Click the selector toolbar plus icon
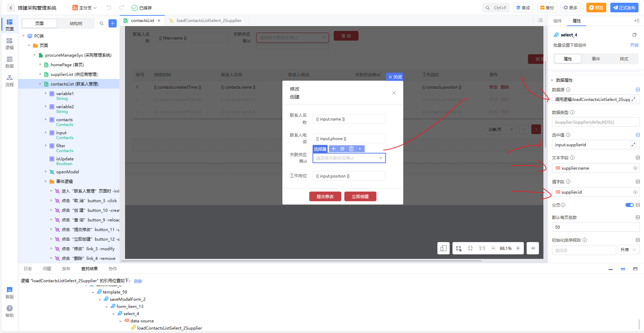The width and height of the screenshot is (644, 333). tap(333, 149)
